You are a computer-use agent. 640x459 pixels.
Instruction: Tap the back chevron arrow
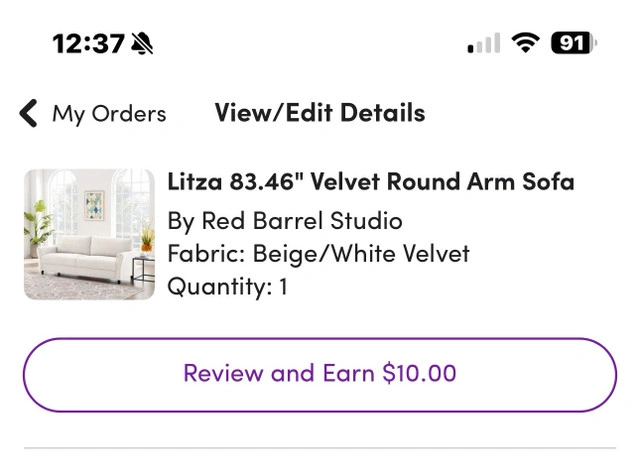(28, 113)
